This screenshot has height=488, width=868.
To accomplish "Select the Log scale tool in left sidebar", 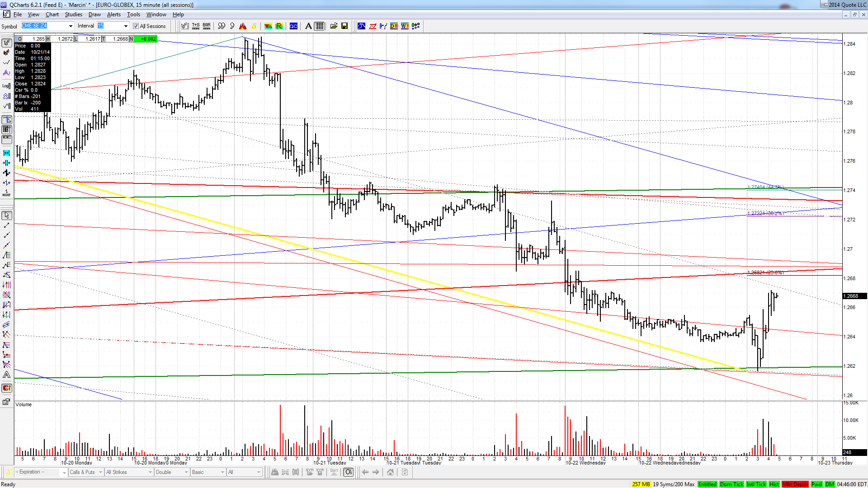I will 7,85.
